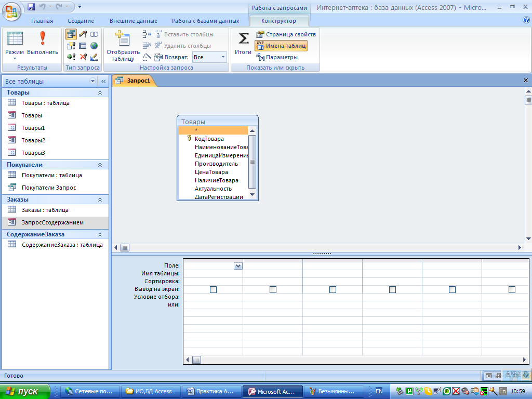Collapse the Заказы group

(x=100, y=200)
